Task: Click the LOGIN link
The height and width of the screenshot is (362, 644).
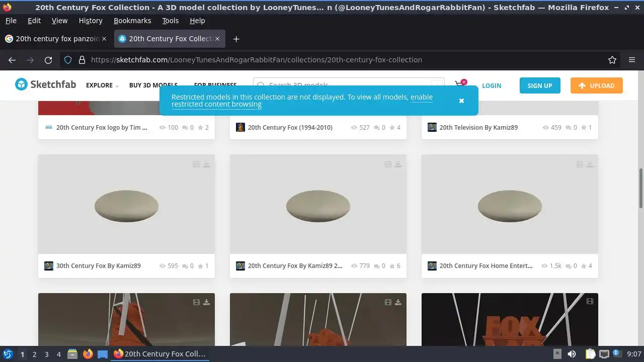Action: [x=492, y=85]
